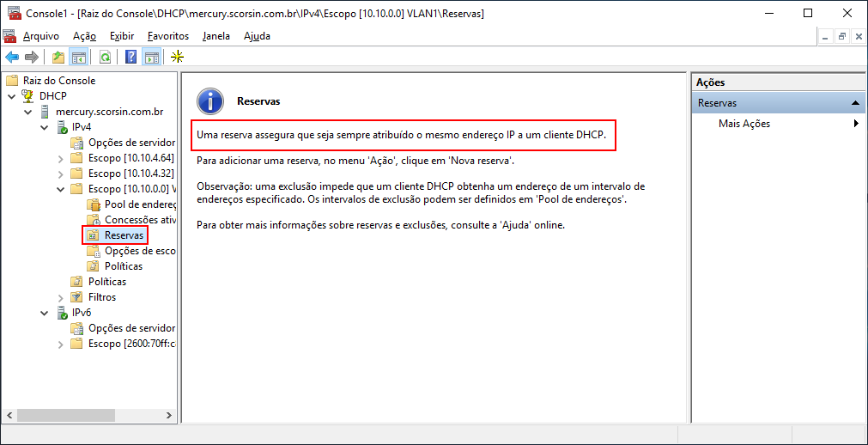Select Mais Ações in Actions pane

pos(744,124)
